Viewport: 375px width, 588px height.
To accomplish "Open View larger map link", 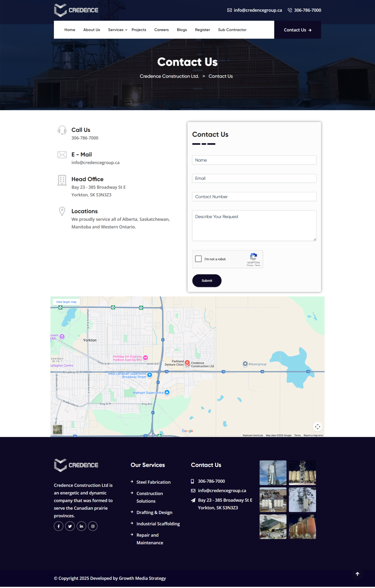I will pyautogui.click(x=66, y=302).
